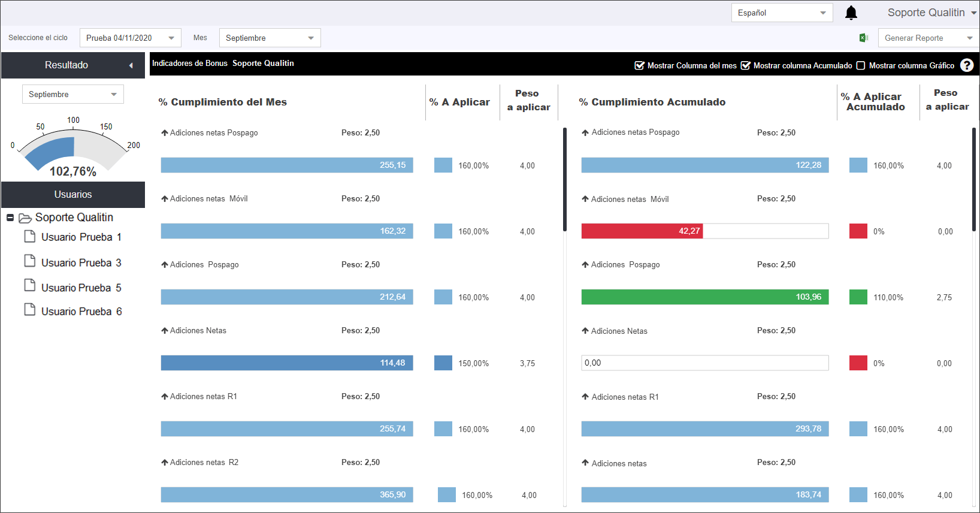Viewport: 980px width, 513px height.
Task: Collapse the Resultado panel arrow
Action: pyautogui.click(x=131, y=65)
